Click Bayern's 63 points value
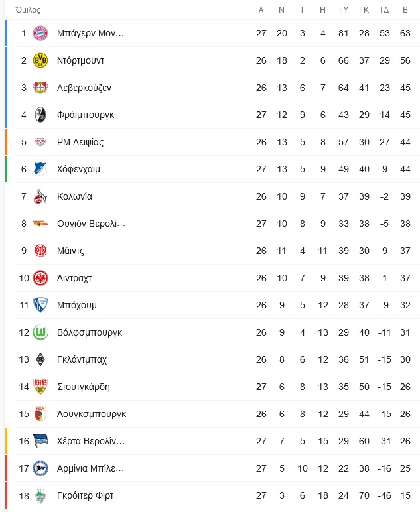420x512 pixels. click(x=405, y=33)
